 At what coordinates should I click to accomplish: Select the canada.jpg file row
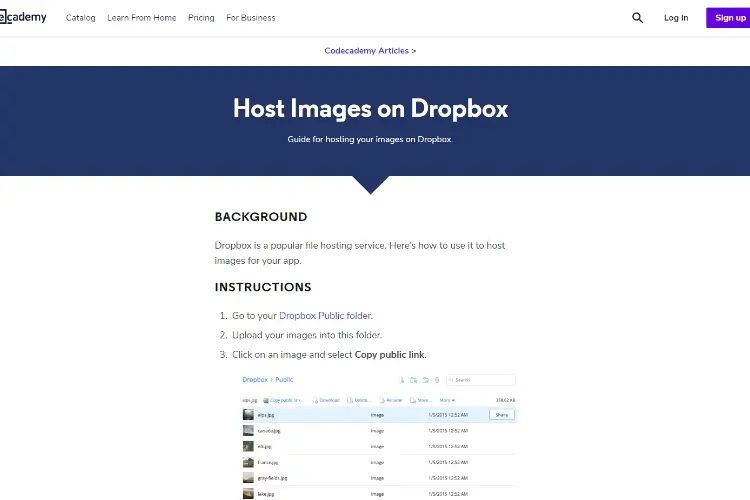(x=379, y=431)
